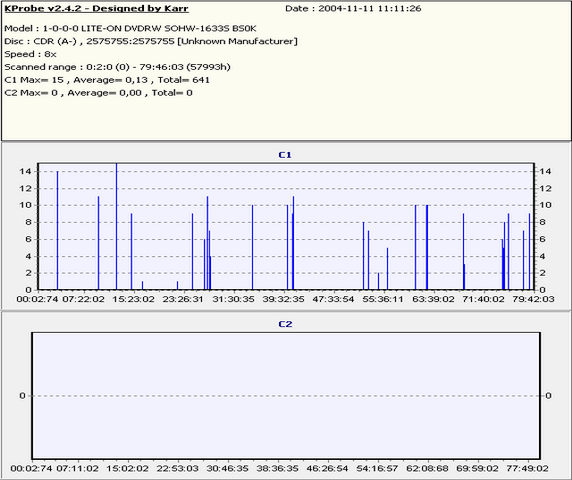Viewport: 572px width, 480px height.
Task: Click the first C1 spike reaching 14
Action: tap(57, 231)
